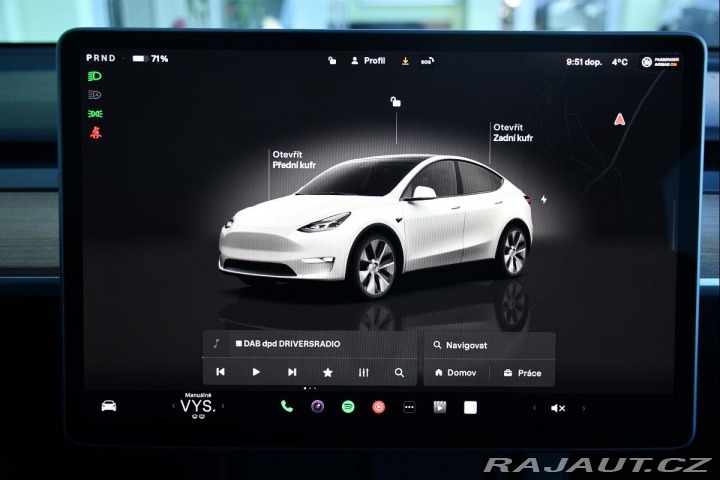Open the white notes app icon
The width and height of the screenshot is (720, 480).
point(470,407)
